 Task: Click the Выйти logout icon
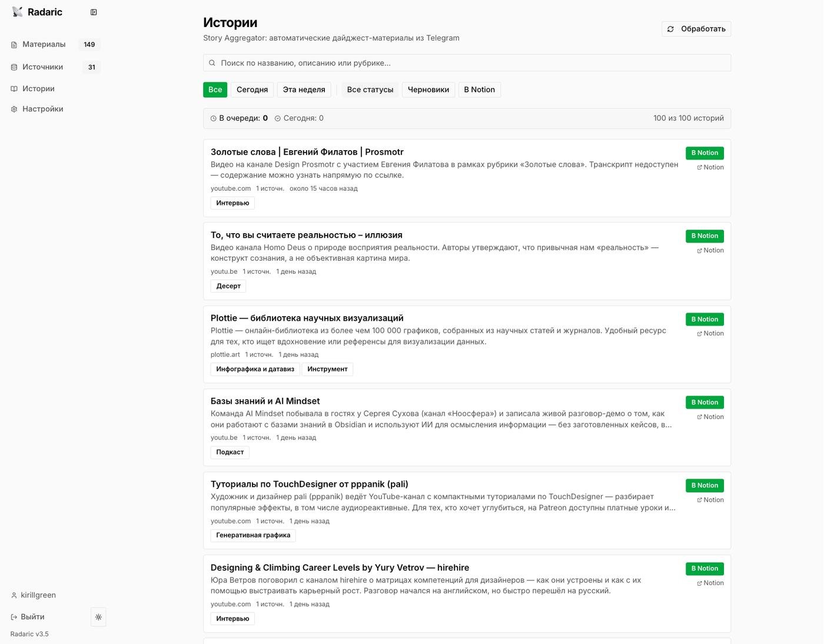tap(14, 617)
